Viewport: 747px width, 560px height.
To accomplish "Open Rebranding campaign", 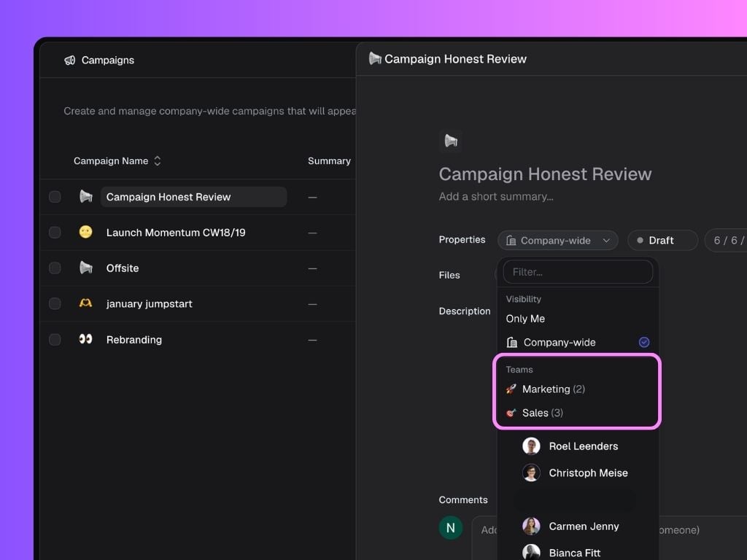I will pos(134,340).
